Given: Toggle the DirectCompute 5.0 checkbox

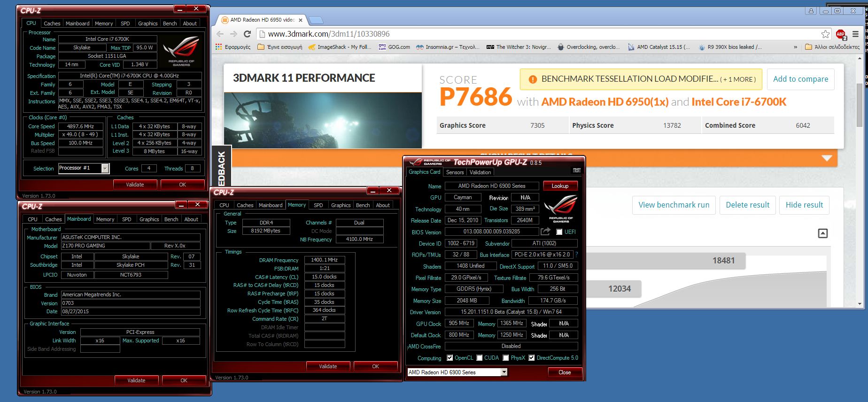Looking at the screenshot, I should click(531, 358).
